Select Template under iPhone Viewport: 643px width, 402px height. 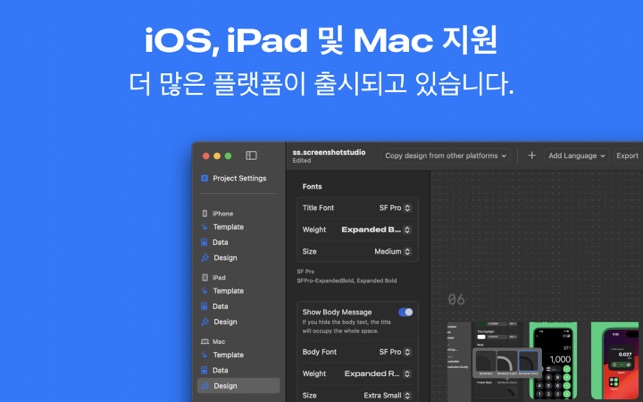[228, 227]
